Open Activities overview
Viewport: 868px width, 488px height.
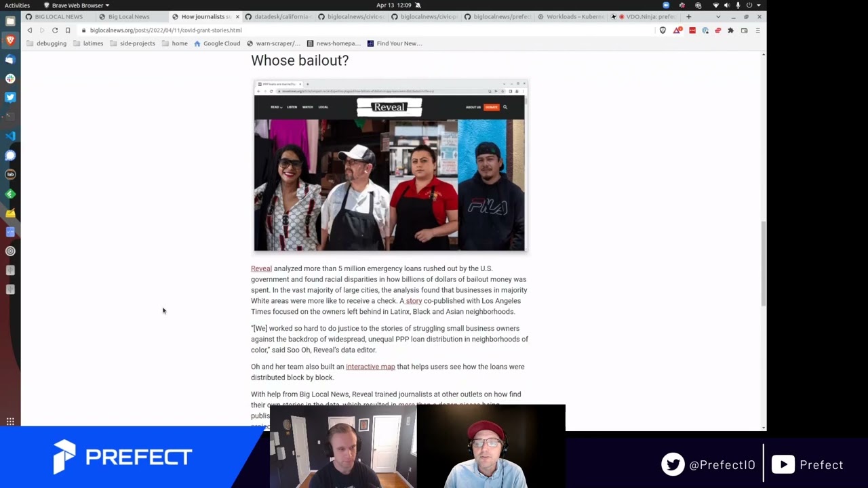pos(17,5)
